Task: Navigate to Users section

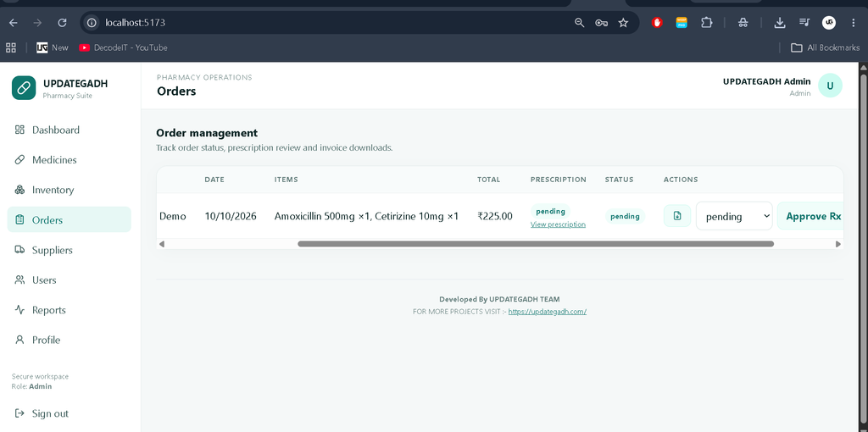Action: (70, 280)
